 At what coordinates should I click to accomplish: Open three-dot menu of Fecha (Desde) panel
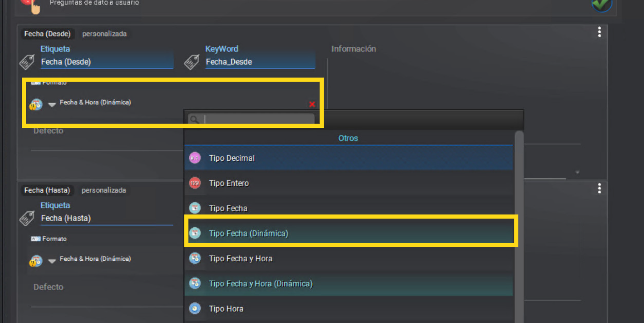pyautogui.click(x=599, y=32)
